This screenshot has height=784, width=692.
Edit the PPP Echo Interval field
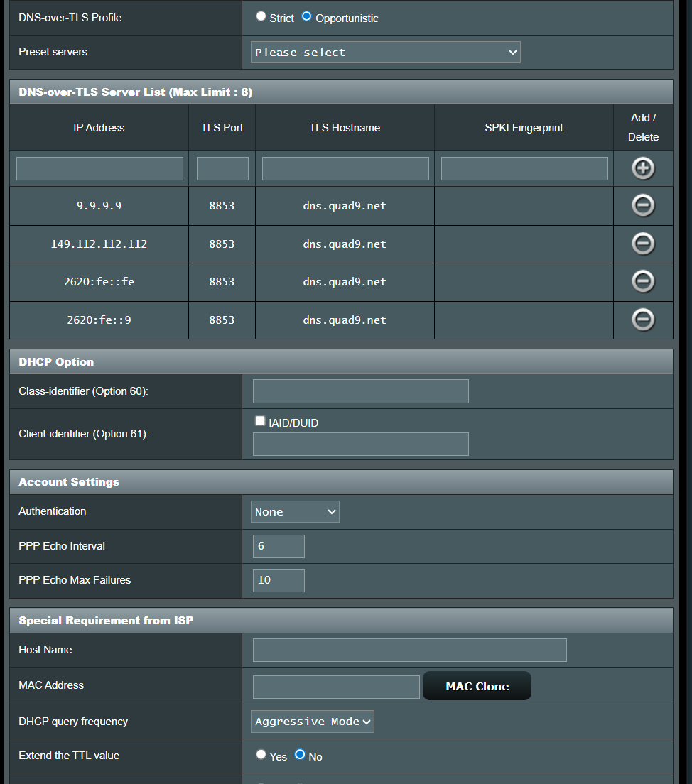tap(279, 546)
